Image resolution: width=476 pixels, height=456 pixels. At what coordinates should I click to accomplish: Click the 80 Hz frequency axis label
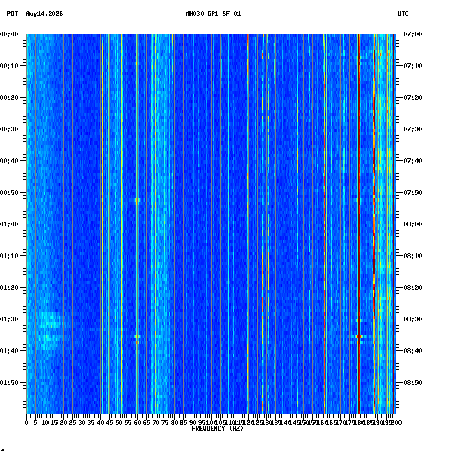(174, 422)
